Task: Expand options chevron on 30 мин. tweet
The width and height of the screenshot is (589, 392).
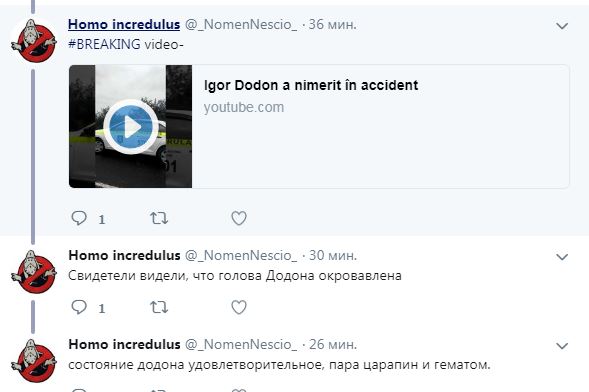Action: [x=562, y=257]
